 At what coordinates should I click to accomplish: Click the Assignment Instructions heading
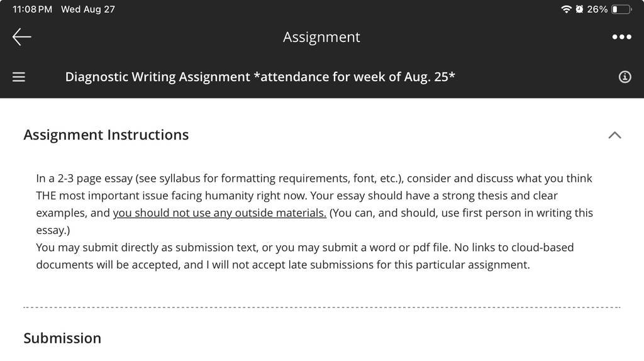coord(106,135)
